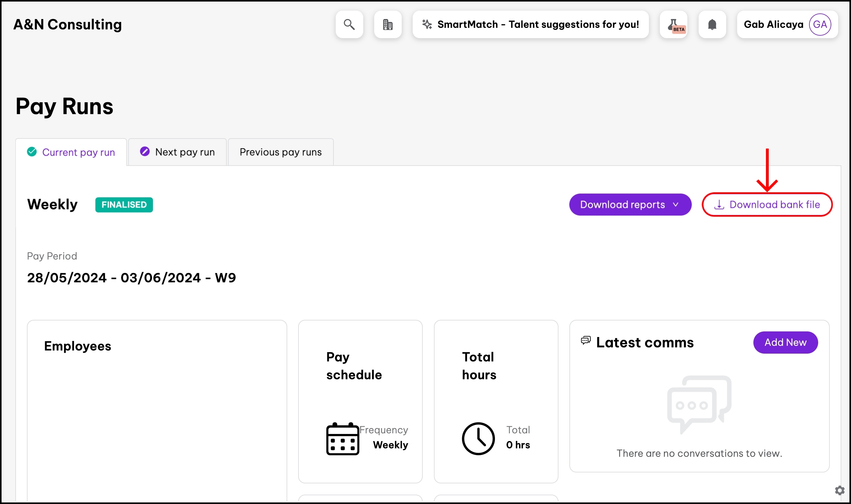Click Download bank file button
Image resolution: width=851 pixels, height=504 pixels.
coord(767,204)
